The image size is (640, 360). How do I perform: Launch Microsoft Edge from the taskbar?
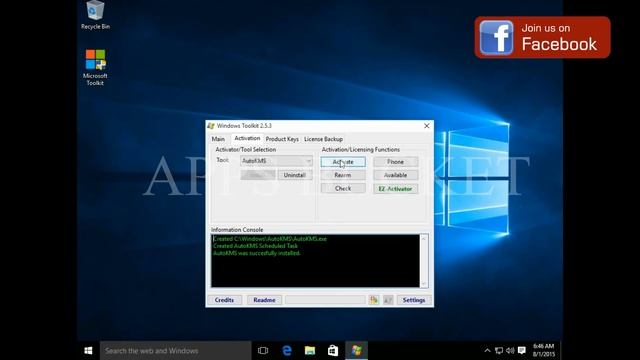tap(287, 351)
